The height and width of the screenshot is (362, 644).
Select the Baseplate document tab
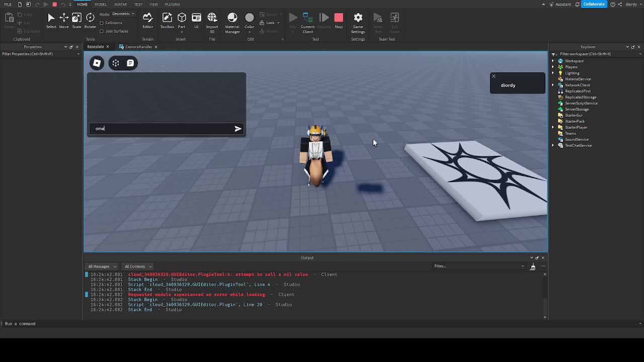pyautogui.click(x=96, y=47)
